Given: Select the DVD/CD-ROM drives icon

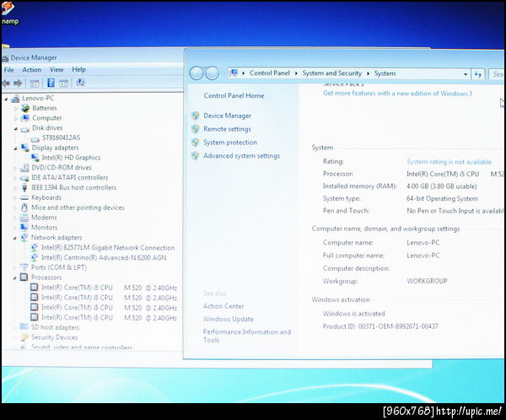Looking at the screenshot, I should [x=24, y=168].
